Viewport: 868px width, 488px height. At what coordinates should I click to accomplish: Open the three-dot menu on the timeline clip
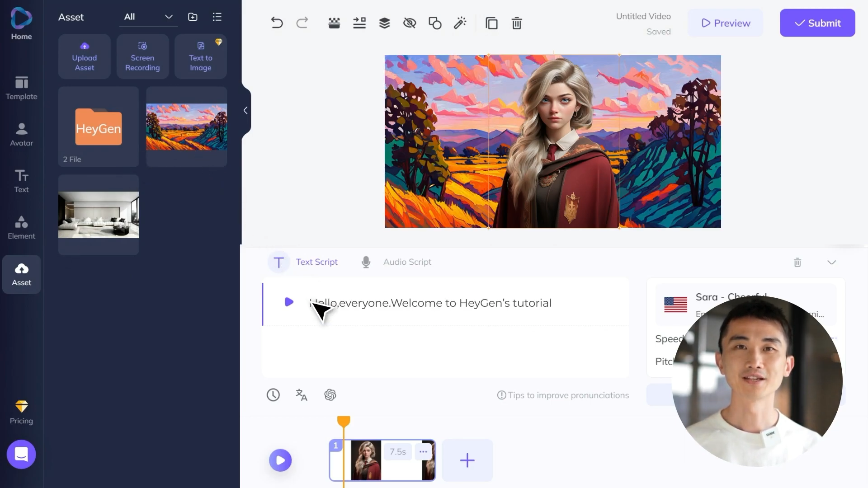[423, 451]
